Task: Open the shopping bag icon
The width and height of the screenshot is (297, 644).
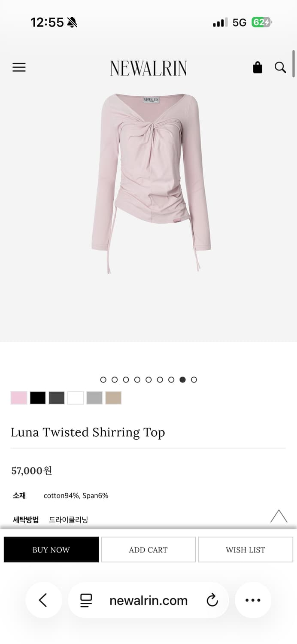Action: tap(258, 67)
